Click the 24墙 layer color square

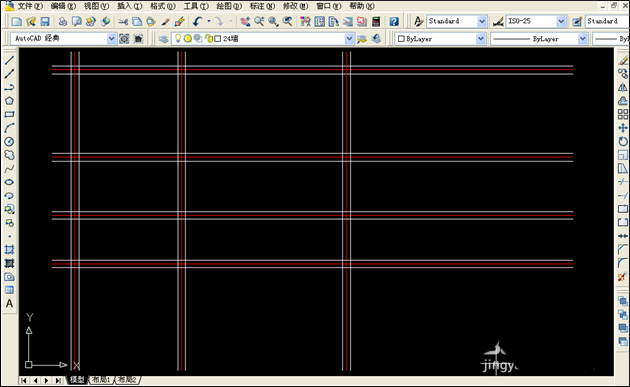click(x=218, y=39)
